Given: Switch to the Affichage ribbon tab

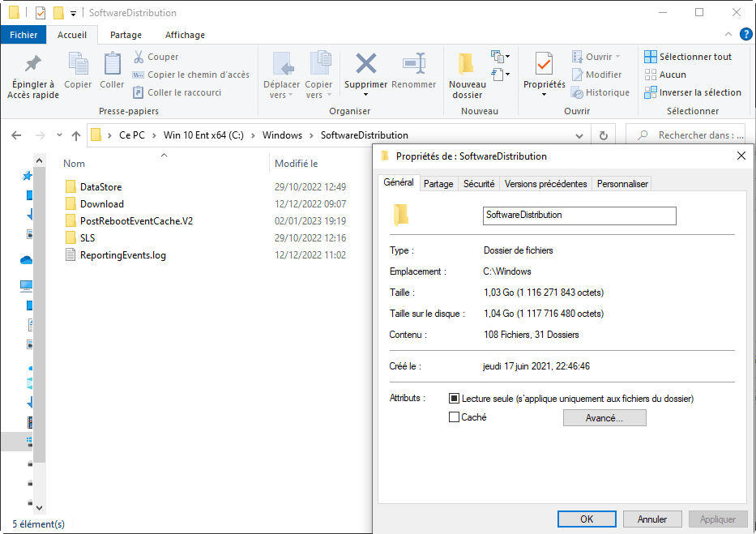Looking at the screenshot, I should pos(185,35).
